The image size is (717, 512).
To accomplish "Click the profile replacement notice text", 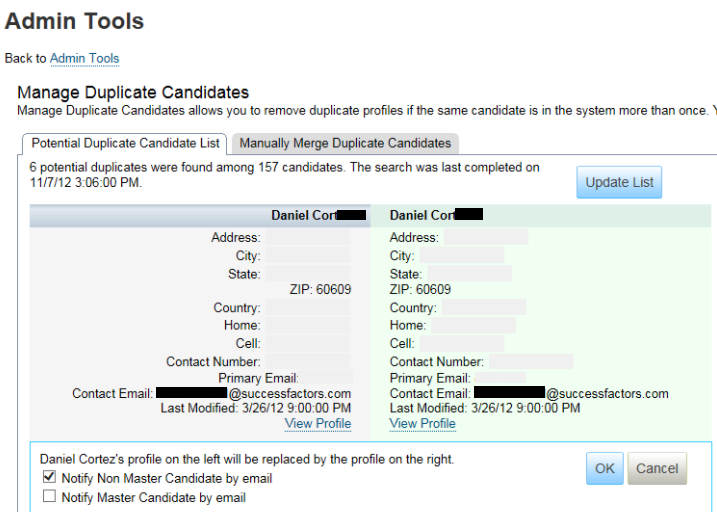I will point(247,459).
